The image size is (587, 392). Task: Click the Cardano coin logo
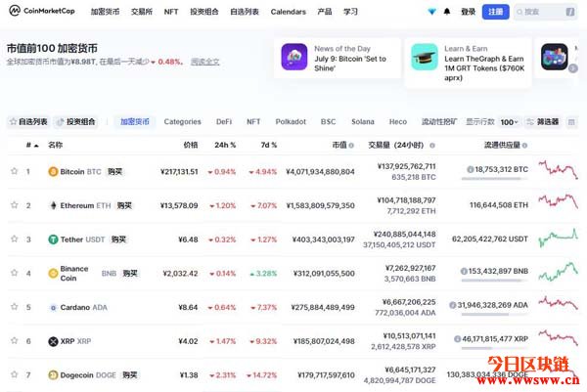coord(53,308)
